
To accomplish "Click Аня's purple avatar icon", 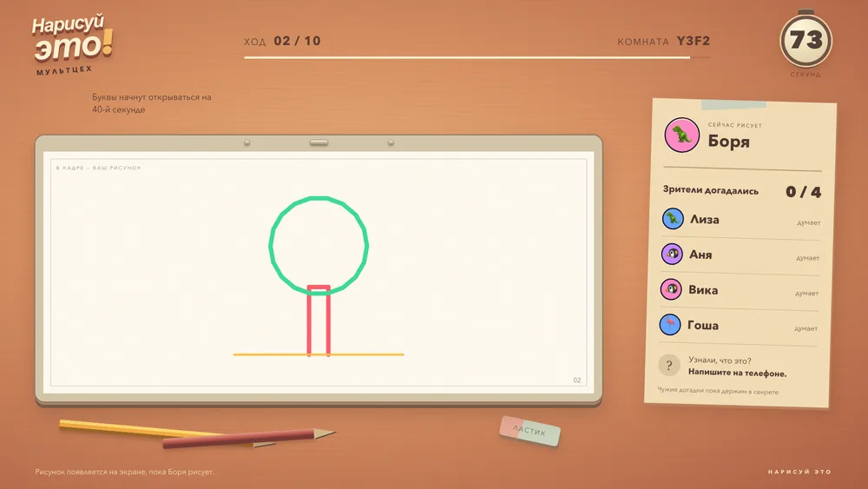I will (672, 254).
